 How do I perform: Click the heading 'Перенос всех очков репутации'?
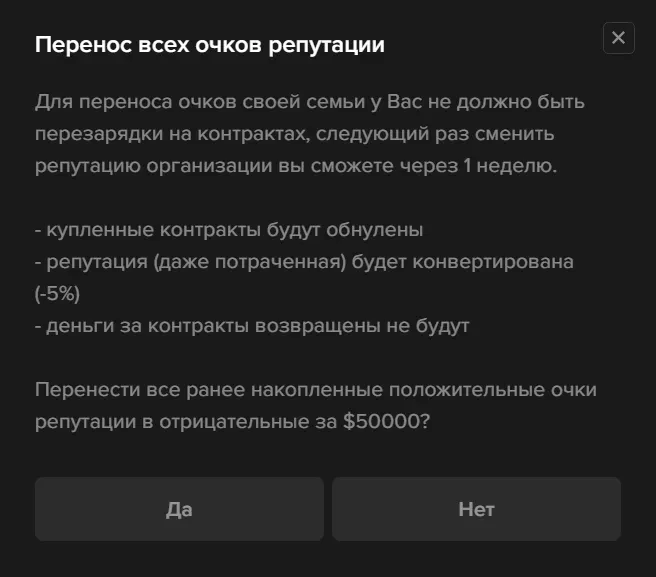[x=210, y=45]
